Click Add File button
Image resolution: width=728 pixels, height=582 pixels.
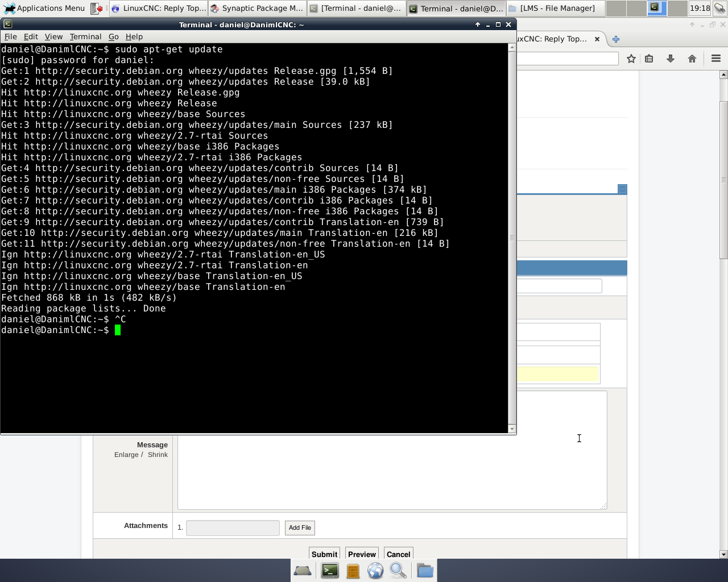[300, 527]
